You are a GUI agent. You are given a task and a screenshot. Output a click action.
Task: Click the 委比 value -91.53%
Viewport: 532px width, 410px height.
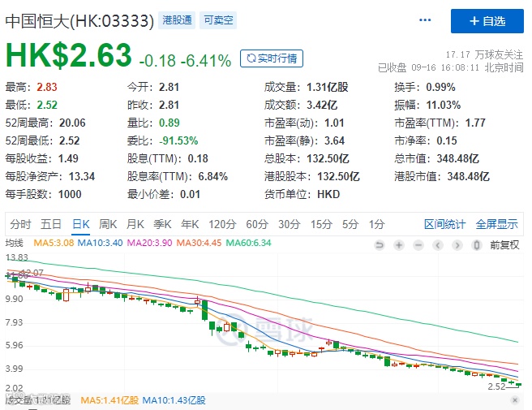pos(178,140)
